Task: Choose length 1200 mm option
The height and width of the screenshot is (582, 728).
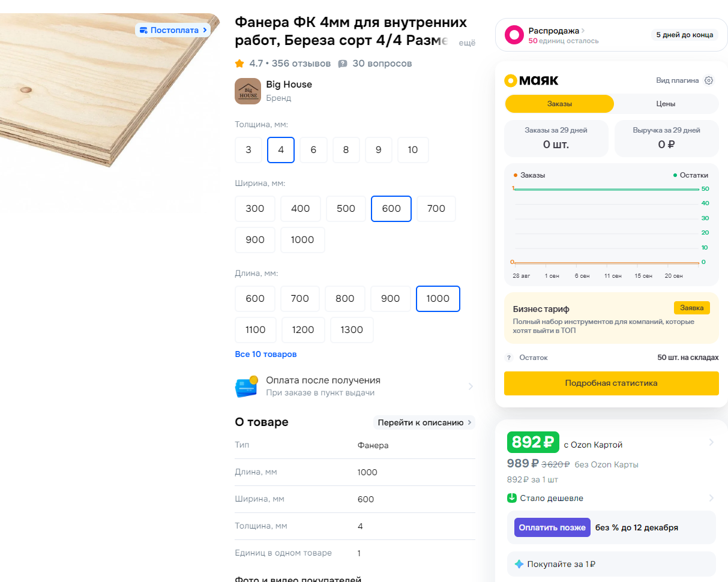Action: [302, 330]
